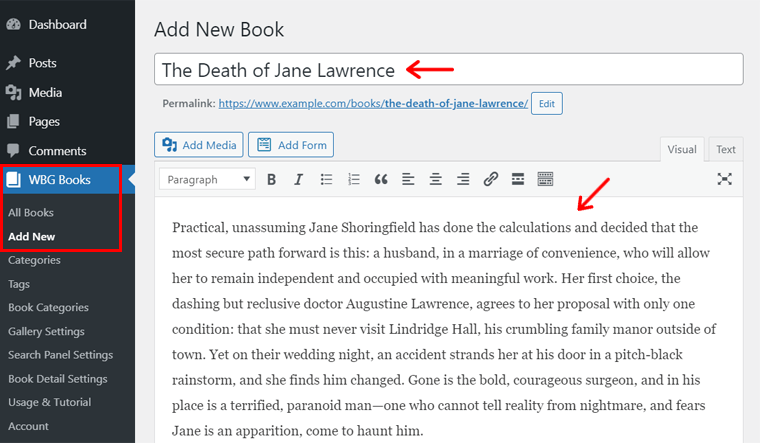Center align the text

(435, 180)
